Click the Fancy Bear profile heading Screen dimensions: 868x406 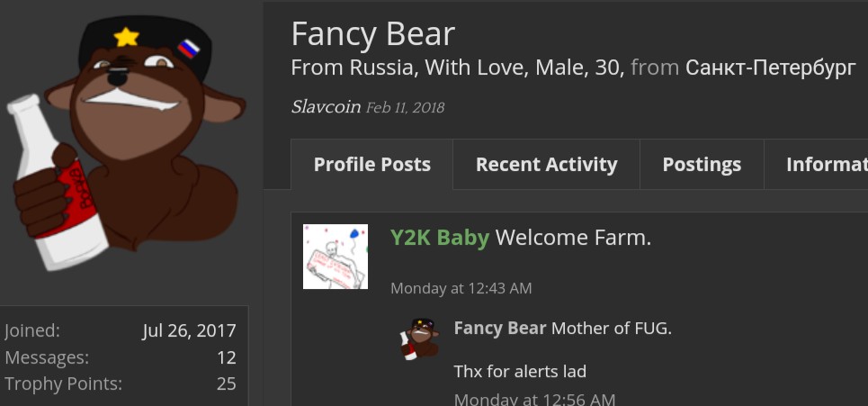click(372, 34)
